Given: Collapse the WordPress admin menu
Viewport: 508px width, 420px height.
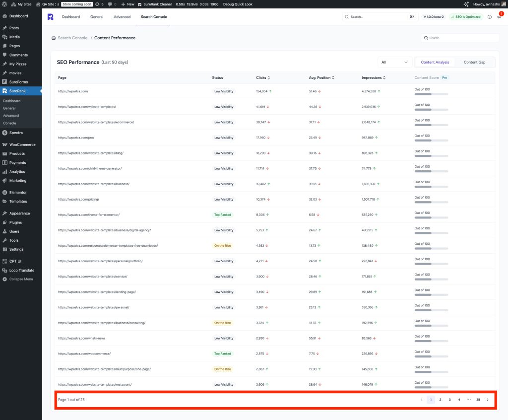Looking at the screenshot, I should (x=21, y=279).
